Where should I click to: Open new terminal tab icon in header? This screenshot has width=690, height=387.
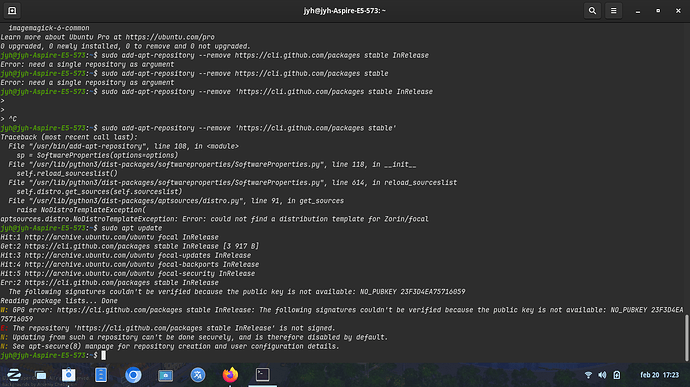[12, 11]
